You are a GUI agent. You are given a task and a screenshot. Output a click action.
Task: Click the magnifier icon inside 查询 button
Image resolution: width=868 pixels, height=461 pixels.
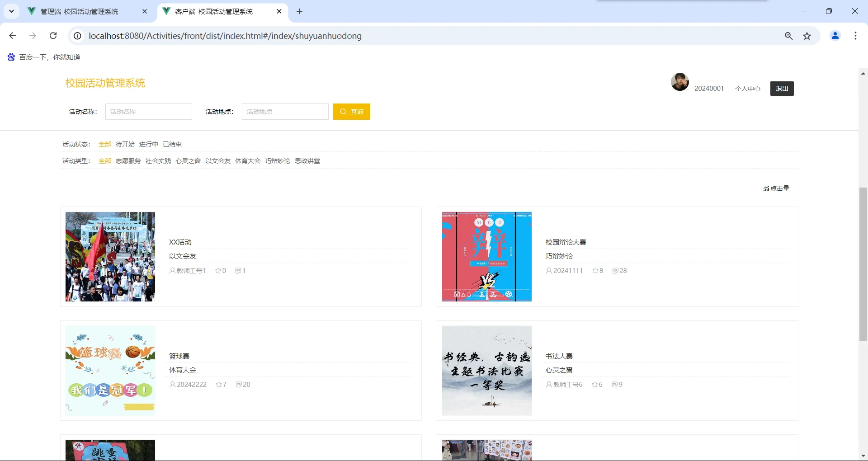[344, 112]
